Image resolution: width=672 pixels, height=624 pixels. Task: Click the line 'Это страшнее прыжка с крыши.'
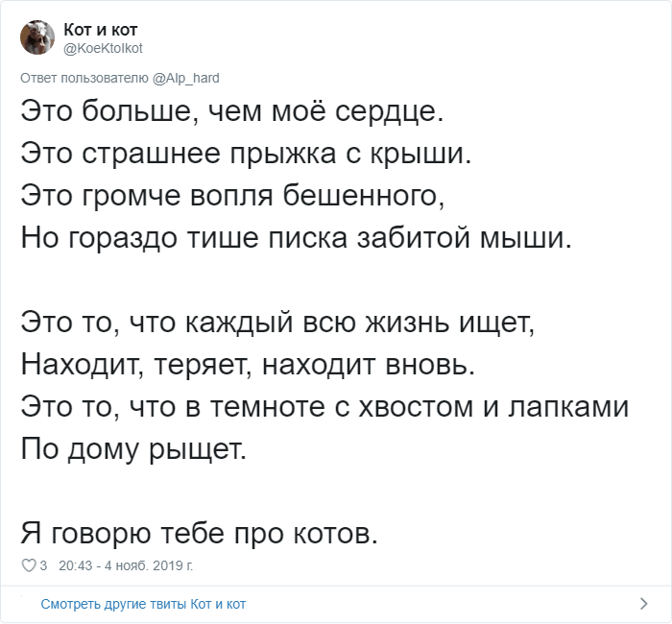pos(246,154)
